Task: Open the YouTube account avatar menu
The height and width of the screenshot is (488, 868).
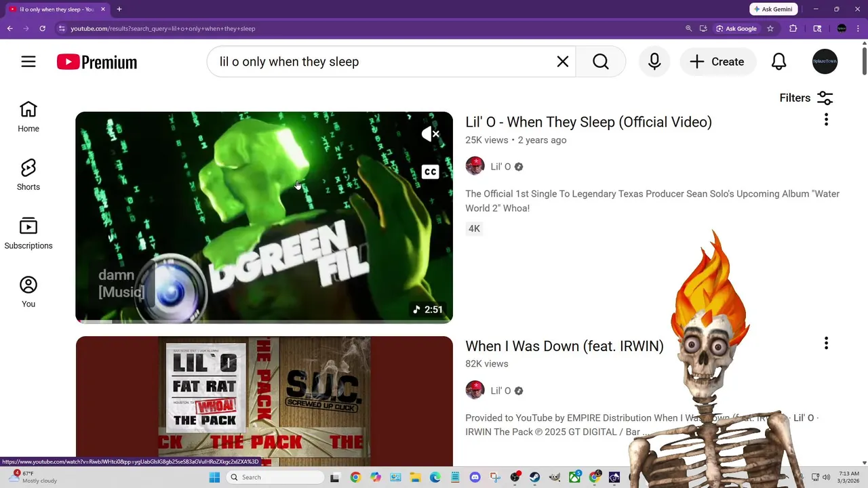Action: tap(825, 62)
